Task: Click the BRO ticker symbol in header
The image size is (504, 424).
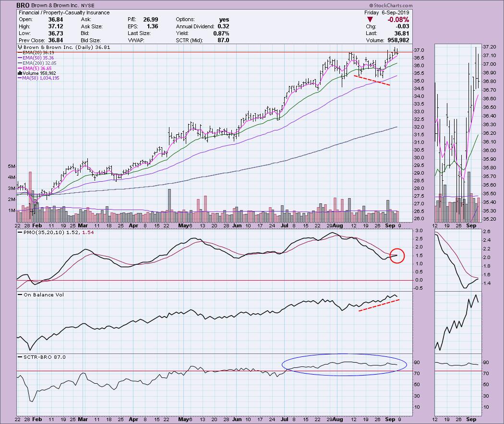Action: [x=23, y=5]
